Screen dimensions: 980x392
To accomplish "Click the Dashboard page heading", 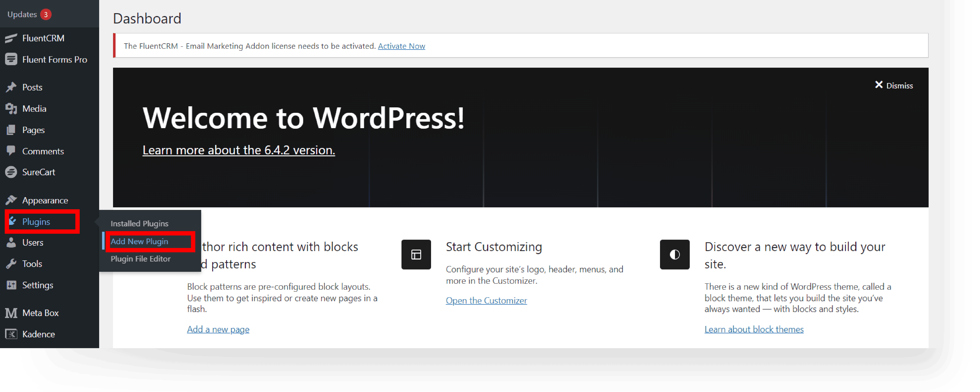I will (x=147, y=19).
